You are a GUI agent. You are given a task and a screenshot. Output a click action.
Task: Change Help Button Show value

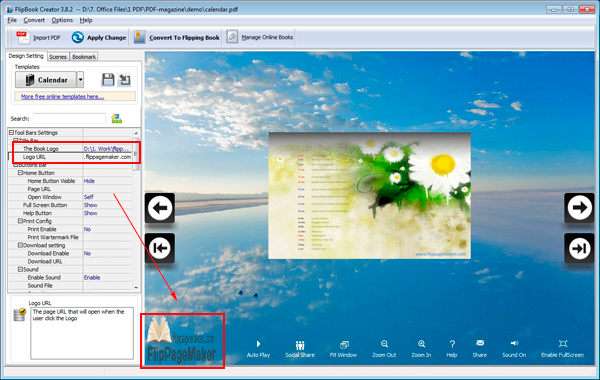click(108, 213)
